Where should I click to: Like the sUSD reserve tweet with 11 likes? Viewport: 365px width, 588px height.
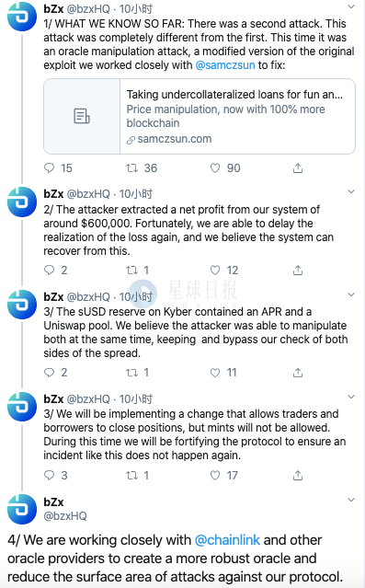coord(215,373)
